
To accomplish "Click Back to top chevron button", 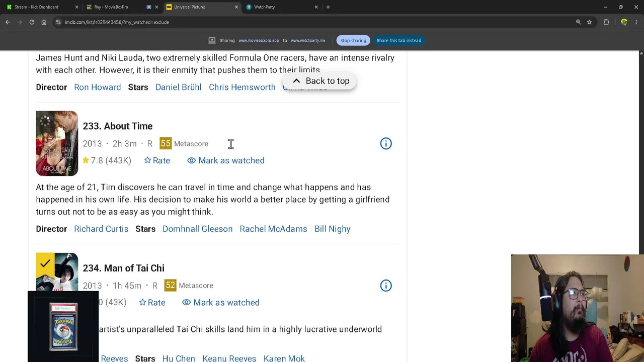I will (x=320, y=81).
